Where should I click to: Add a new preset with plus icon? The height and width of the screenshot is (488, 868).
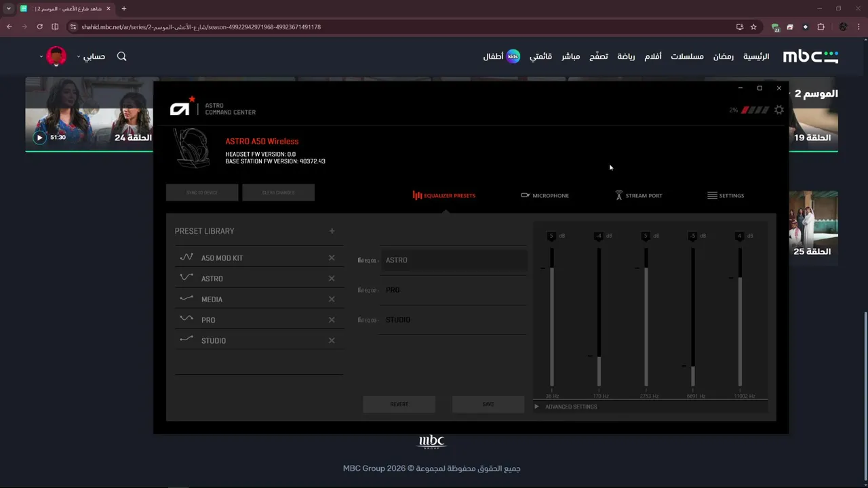pos(332,231)
